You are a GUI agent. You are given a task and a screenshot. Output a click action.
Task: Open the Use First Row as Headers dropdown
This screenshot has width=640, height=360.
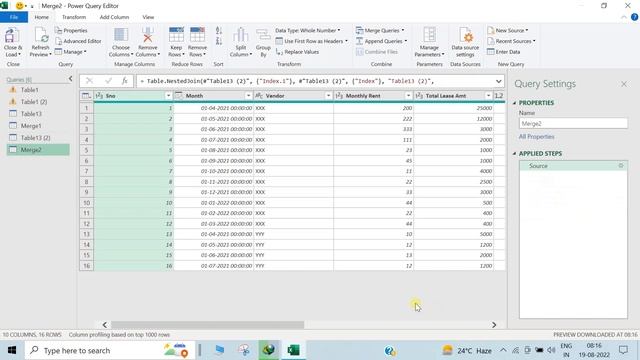pos(311,41)
